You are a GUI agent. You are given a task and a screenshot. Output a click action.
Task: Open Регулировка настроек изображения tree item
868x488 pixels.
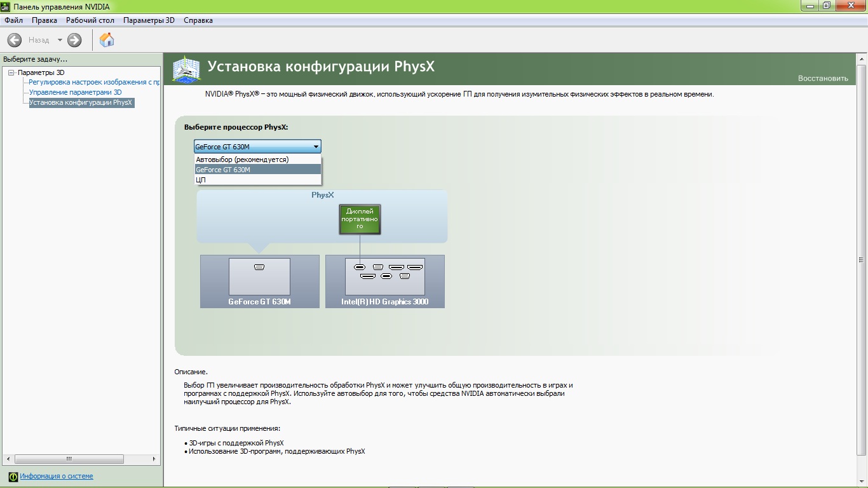[x=94, y=83]
